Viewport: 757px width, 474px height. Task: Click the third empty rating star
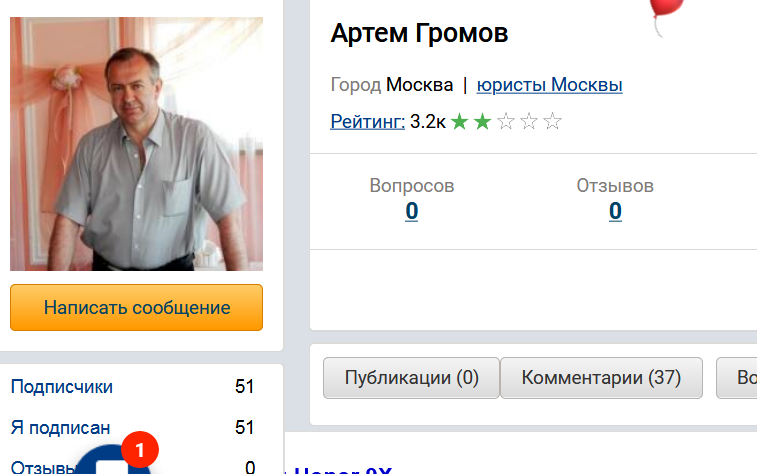point(506,122)
